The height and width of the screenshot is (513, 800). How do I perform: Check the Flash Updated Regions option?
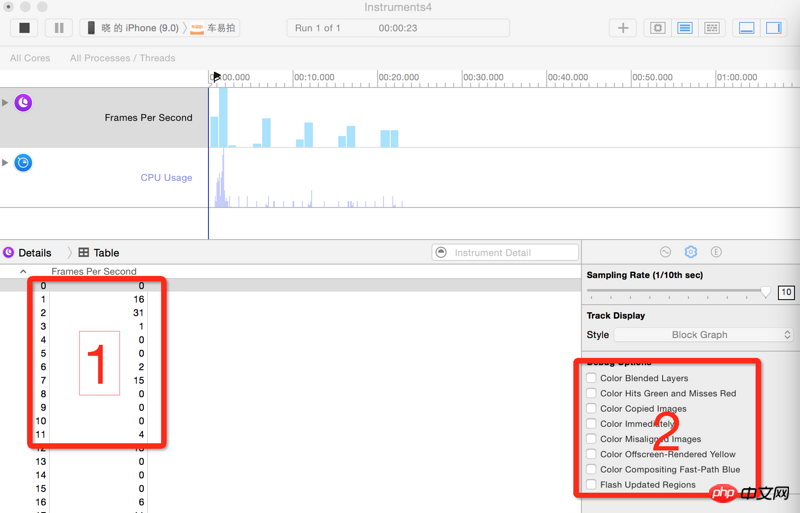point(591,485)
